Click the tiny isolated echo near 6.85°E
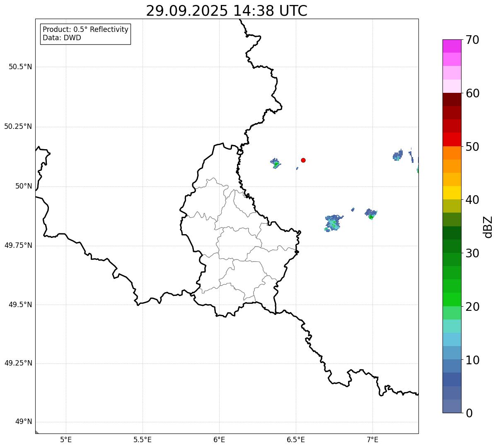The width and height of the screenshot is (498, 448). pyautogui.click(x=353, y=210)
